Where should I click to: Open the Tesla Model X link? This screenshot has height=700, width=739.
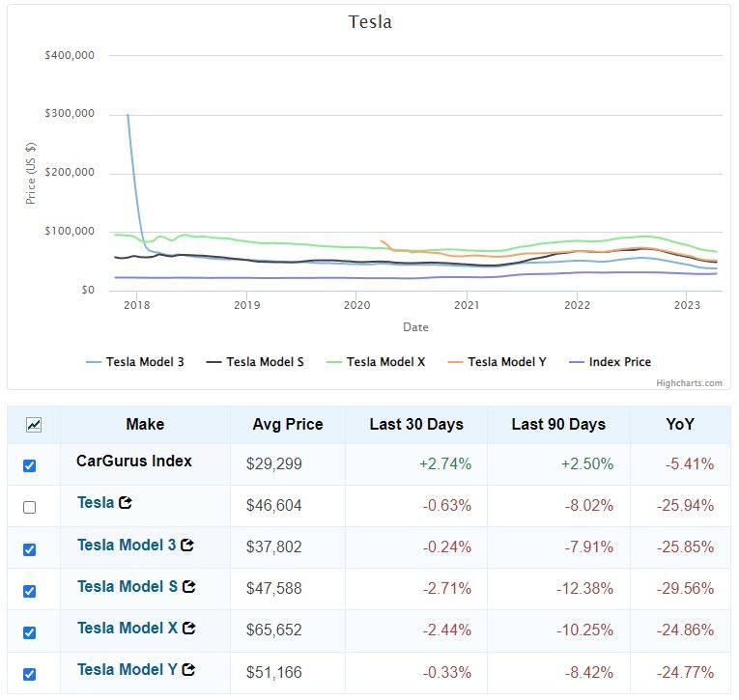coord(128,629)
